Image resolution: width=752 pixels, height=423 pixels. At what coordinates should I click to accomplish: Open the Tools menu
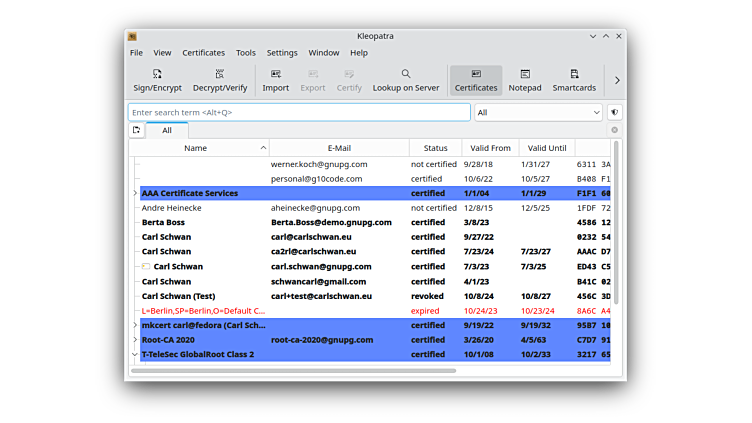pos(246,53)
